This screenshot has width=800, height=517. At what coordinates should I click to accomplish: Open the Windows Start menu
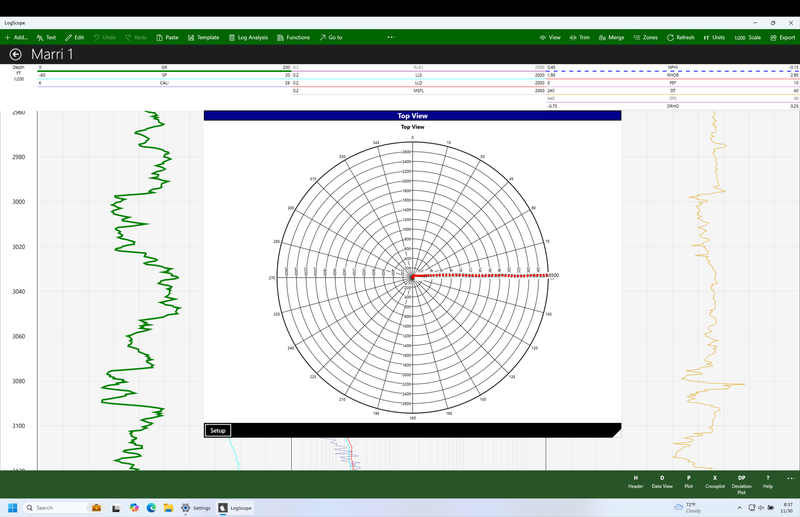coord(13,508)
